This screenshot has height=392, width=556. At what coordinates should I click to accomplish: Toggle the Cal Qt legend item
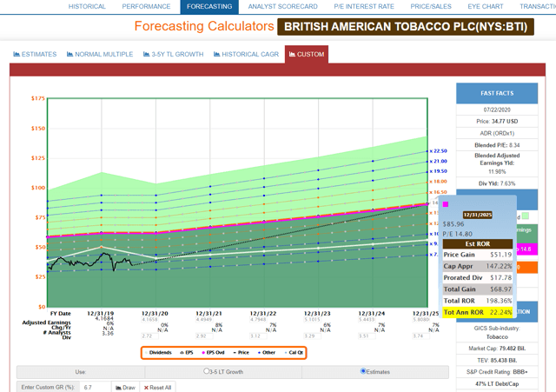click(x=294, y=353)
